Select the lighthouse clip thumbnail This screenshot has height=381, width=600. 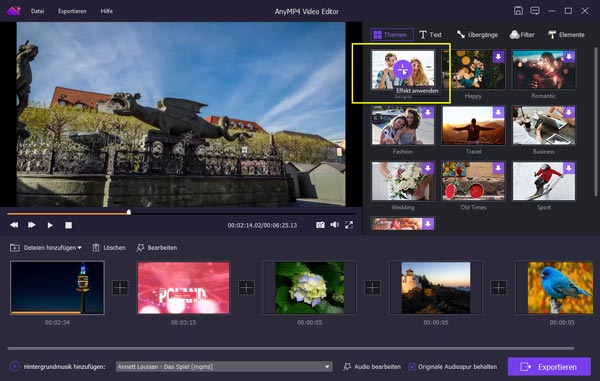[436, 288]
